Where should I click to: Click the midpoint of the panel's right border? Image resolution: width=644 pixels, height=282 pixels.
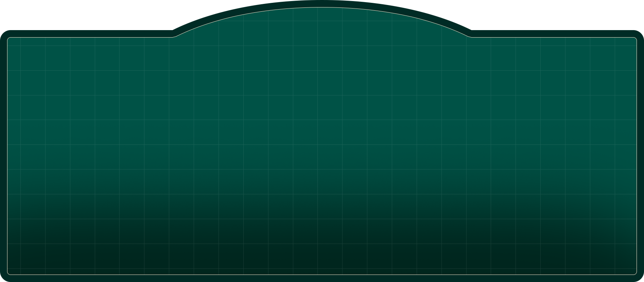tap(637, 156)
